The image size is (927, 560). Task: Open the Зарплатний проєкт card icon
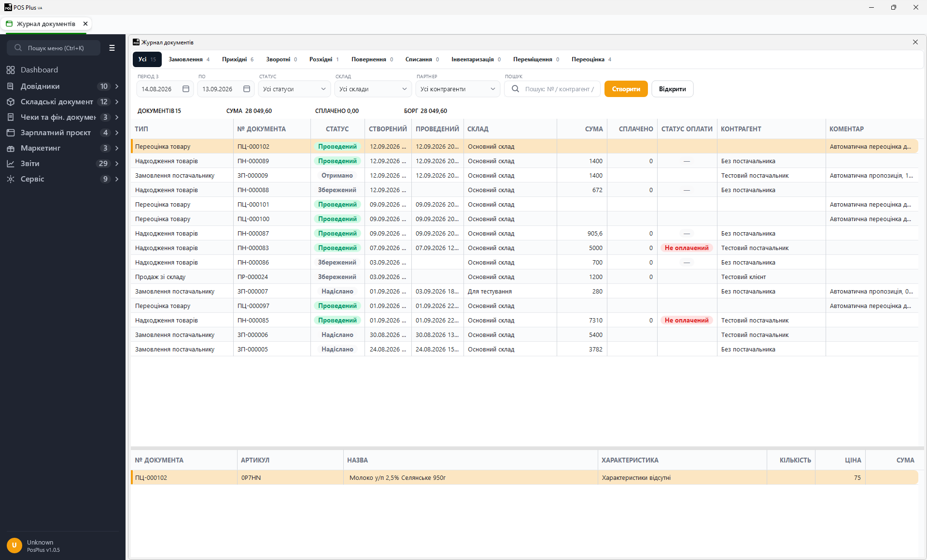11,133
